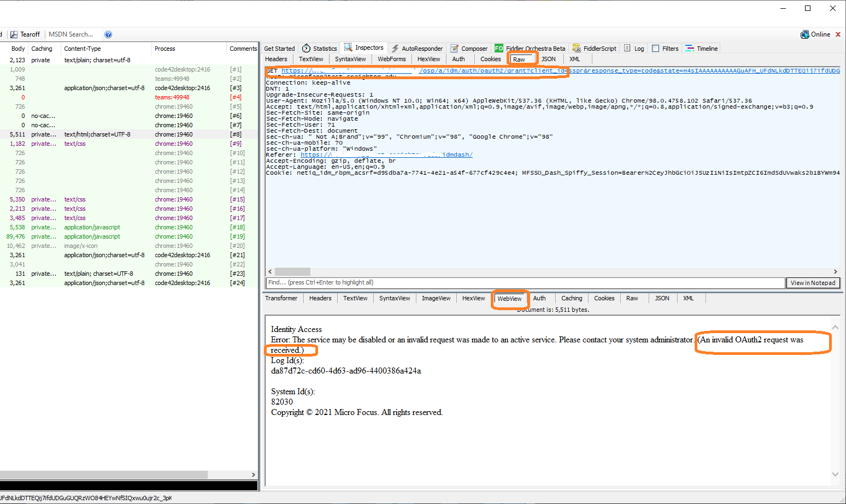Viewport: 846px width, 504px height.
Task: Open the Timeline view
Action: coord(701,48)
